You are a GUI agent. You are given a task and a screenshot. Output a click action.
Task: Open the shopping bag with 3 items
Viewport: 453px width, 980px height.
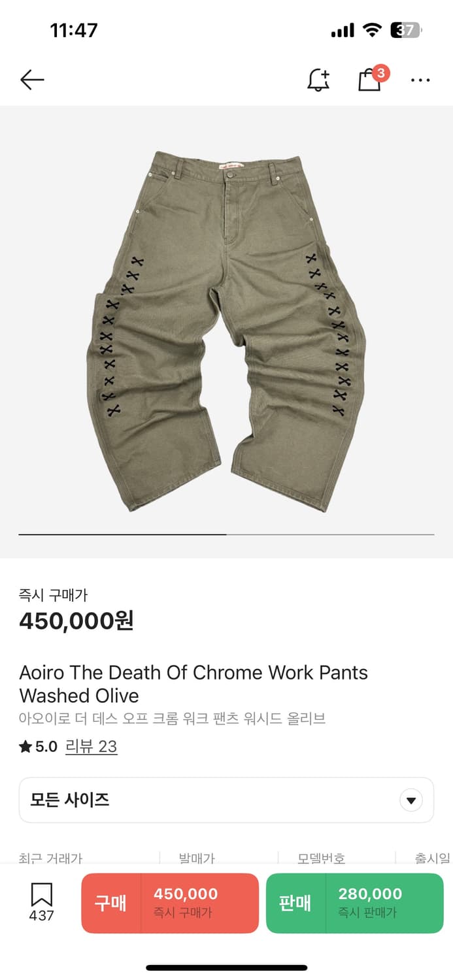click(x=372, y=78)
